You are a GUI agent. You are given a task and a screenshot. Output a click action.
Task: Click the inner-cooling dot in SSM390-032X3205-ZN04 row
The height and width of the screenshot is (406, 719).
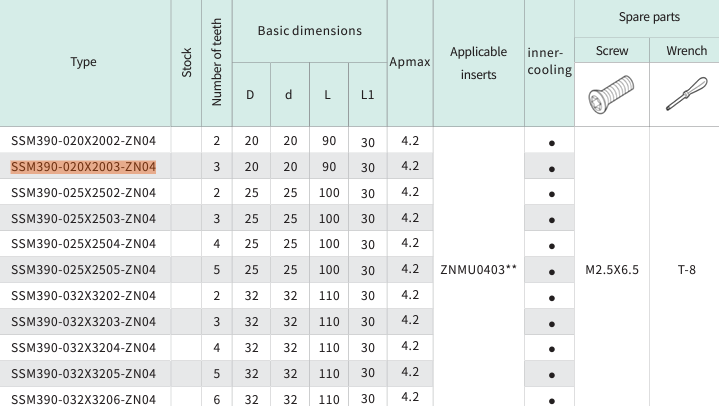552,373
